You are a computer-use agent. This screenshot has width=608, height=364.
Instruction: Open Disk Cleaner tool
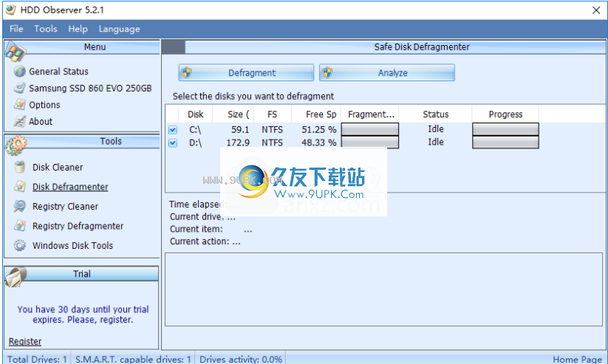click(58, 167)
